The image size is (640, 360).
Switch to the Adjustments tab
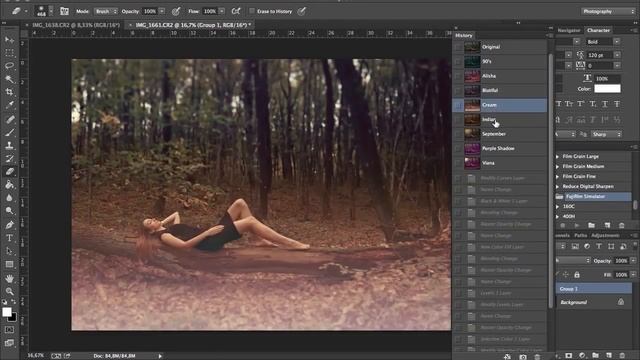pyautogui.click(x=605, y=236)
